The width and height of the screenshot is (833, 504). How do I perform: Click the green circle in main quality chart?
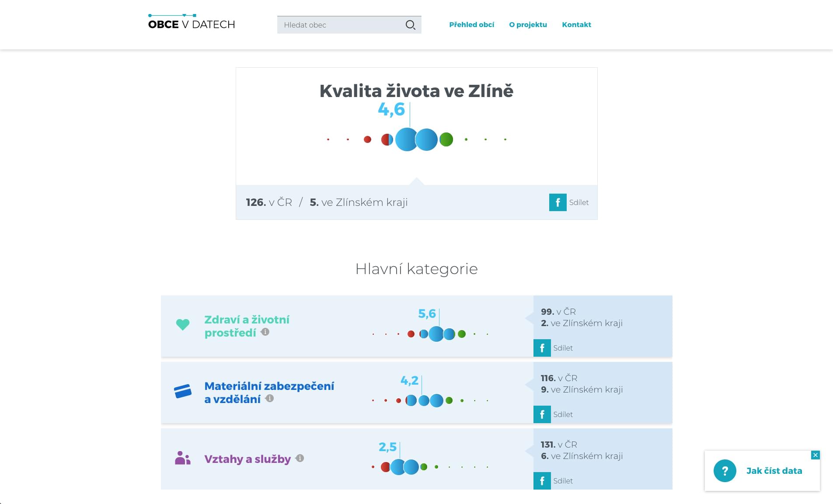446,139
